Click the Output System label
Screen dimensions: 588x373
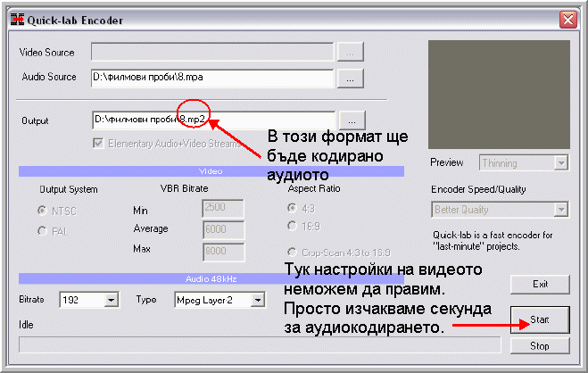[69, 190]
